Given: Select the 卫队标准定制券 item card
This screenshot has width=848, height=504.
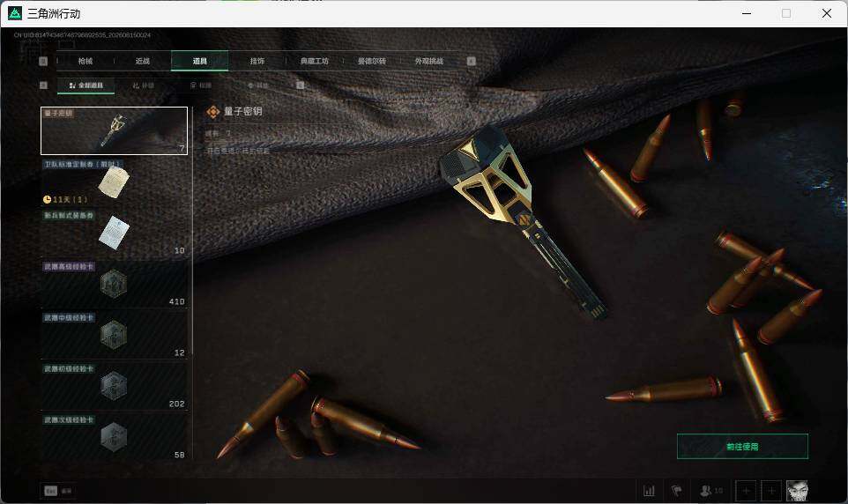Looking at the screenshot, I should tap(114, 182).
